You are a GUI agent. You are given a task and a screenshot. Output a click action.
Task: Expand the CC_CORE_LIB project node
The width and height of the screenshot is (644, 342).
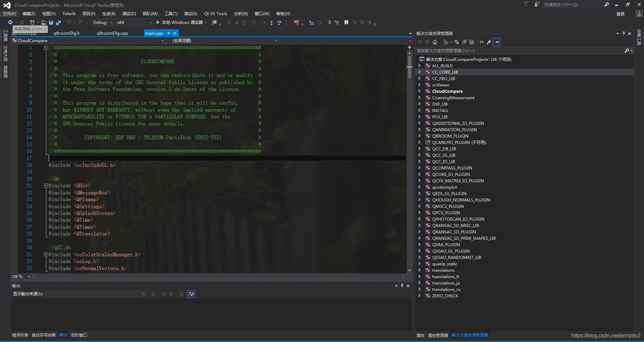tap(419, 72)
